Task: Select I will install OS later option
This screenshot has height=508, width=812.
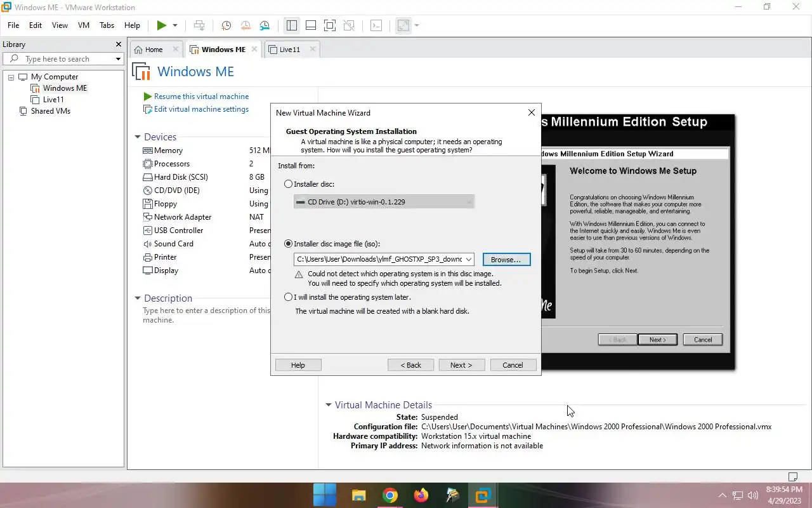Action: pyautogui.click(x=289, y=297)
